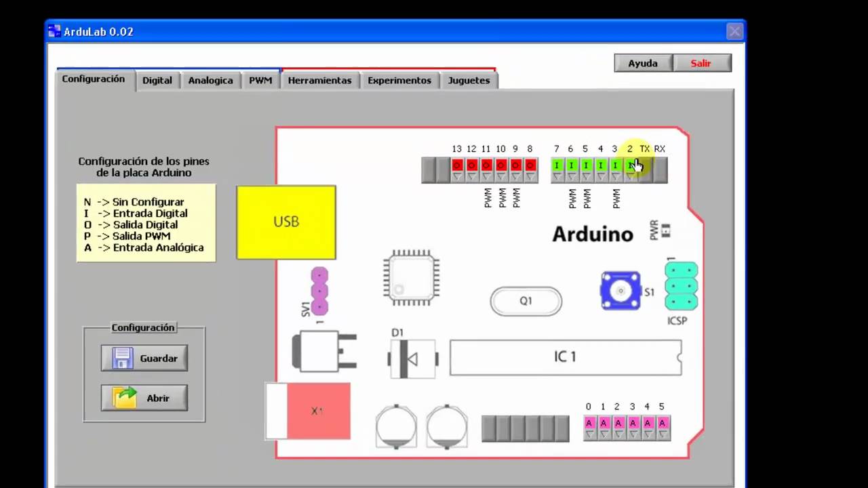
Task: Click the yellow USB connector block
Action: click(x=285, y=222)
